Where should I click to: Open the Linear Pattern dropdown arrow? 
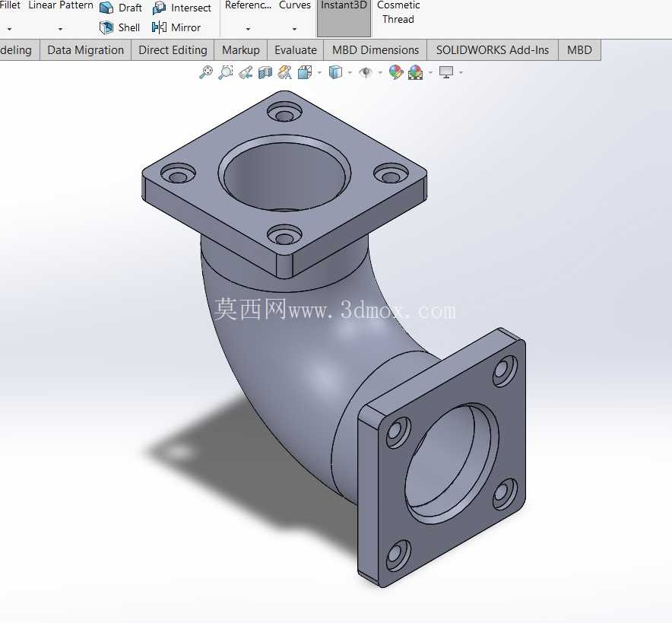point(60,29)
